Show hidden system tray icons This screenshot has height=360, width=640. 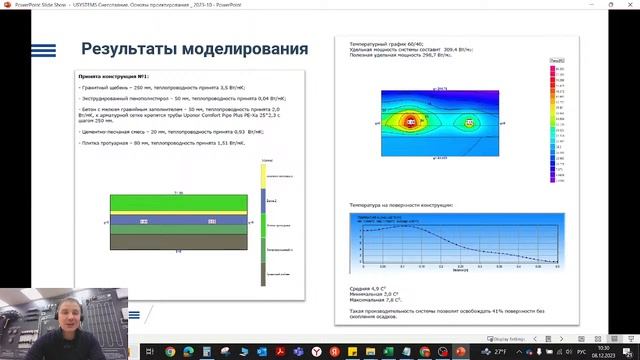(519, 351)
